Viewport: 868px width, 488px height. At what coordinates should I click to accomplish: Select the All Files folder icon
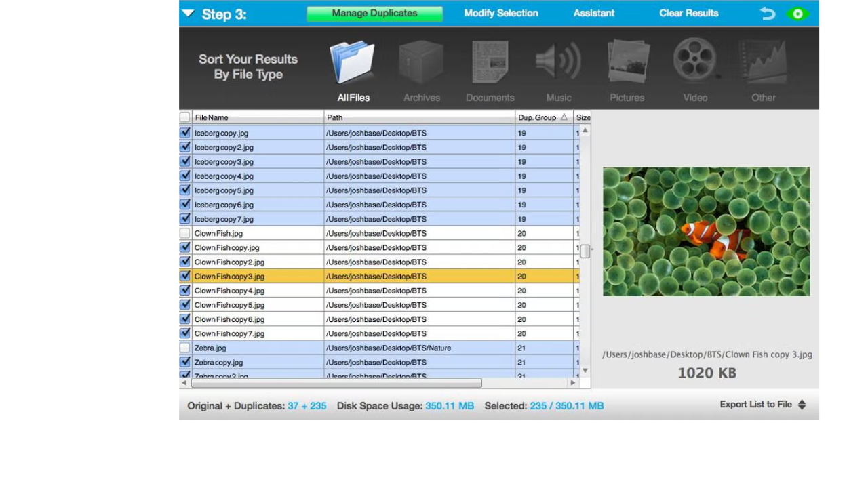pos(352,63)
